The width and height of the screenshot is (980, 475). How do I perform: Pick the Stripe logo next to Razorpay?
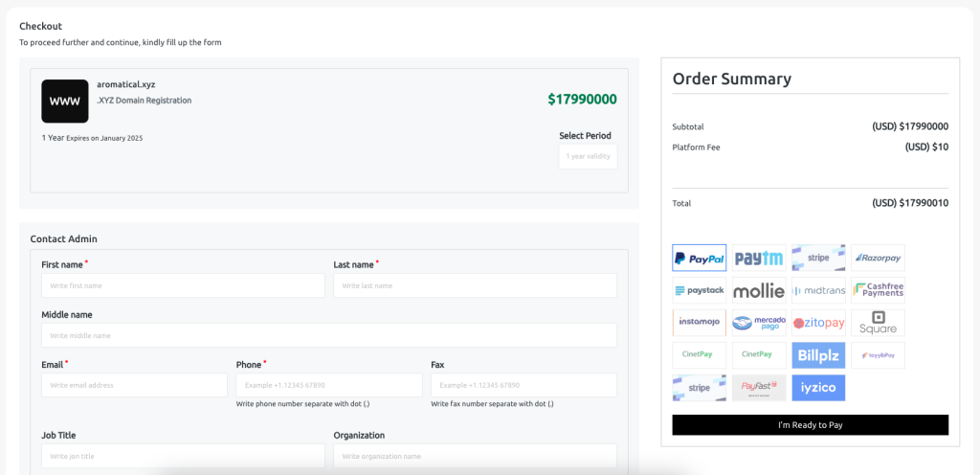[818, 258]
